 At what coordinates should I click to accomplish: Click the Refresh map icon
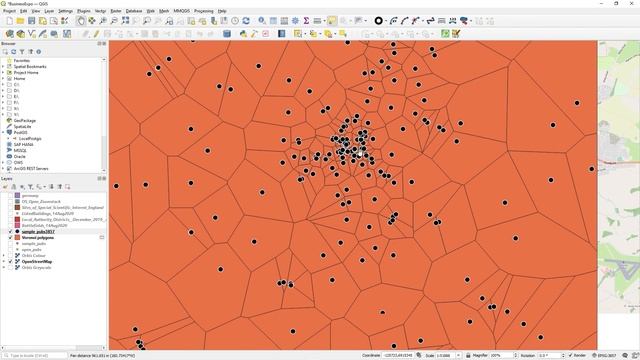246,21
